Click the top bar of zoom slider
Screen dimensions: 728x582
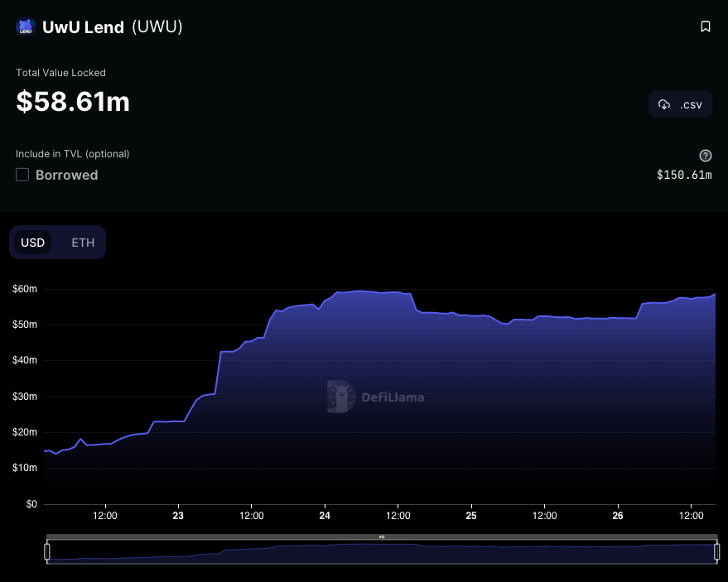click(382, 537)
